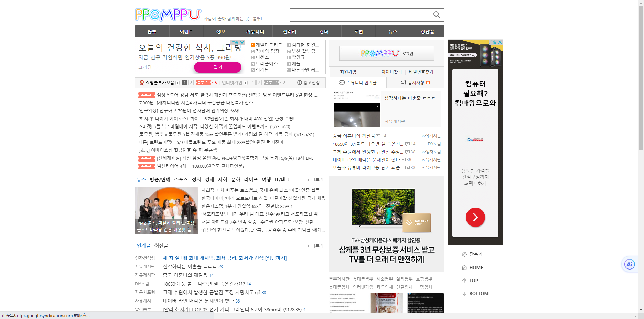Screen dimensions: 644x319
Task: Expand 인터넷가입 with the plus icon
Action: pos(246,83)
